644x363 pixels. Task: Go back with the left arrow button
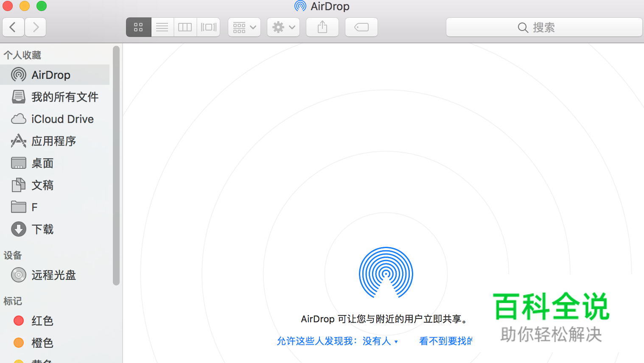click(x=13, y=28)
